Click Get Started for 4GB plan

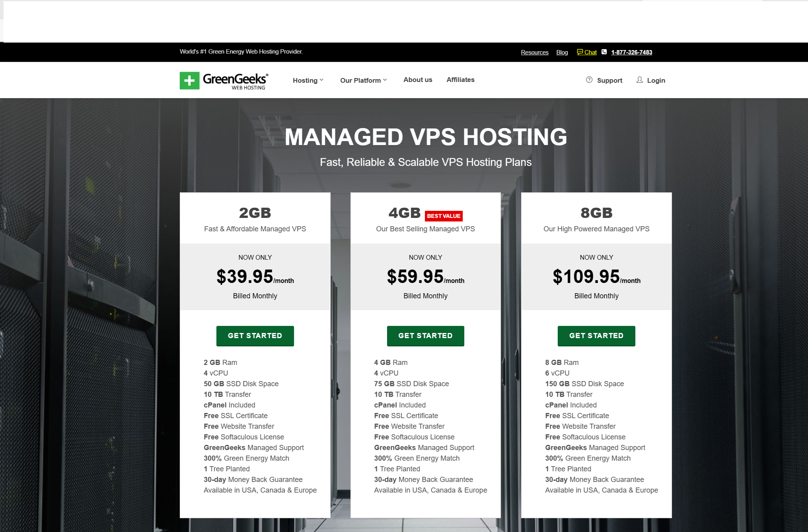pos(426,336)
